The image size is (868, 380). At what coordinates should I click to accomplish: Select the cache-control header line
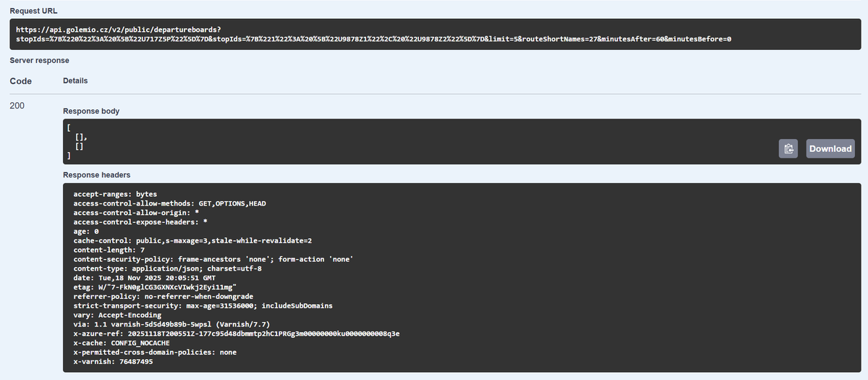pos(192,241)
